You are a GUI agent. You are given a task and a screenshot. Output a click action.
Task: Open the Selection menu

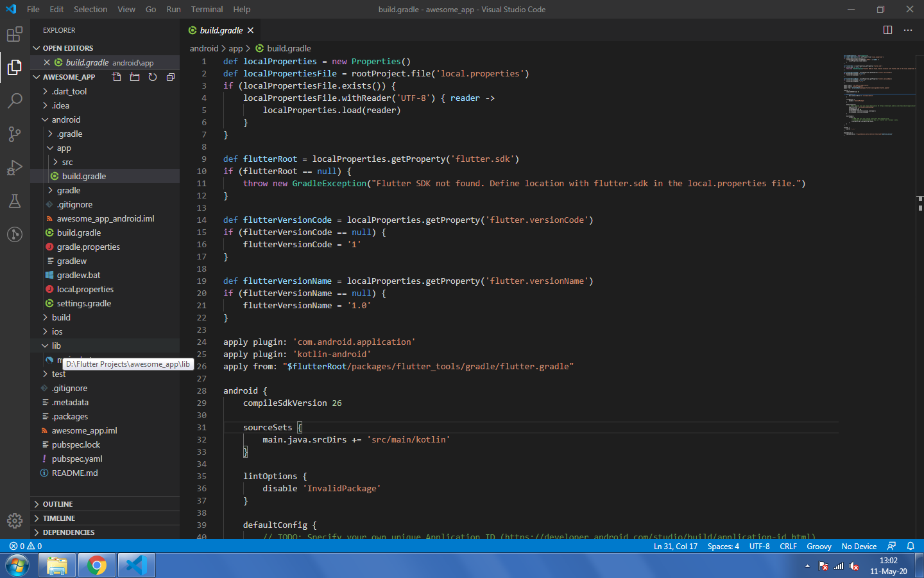point(90,10)
